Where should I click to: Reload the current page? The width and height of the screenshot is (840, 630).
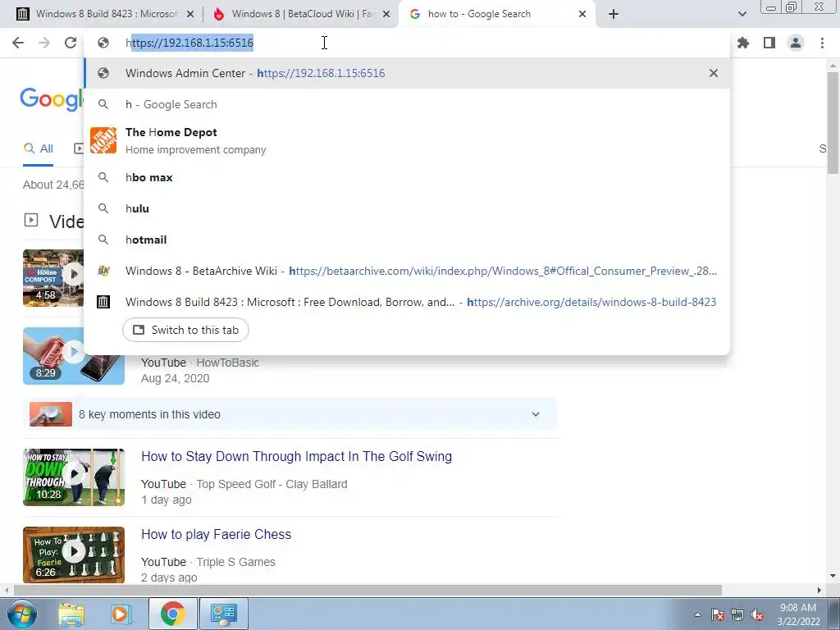(x=71, y=43)
